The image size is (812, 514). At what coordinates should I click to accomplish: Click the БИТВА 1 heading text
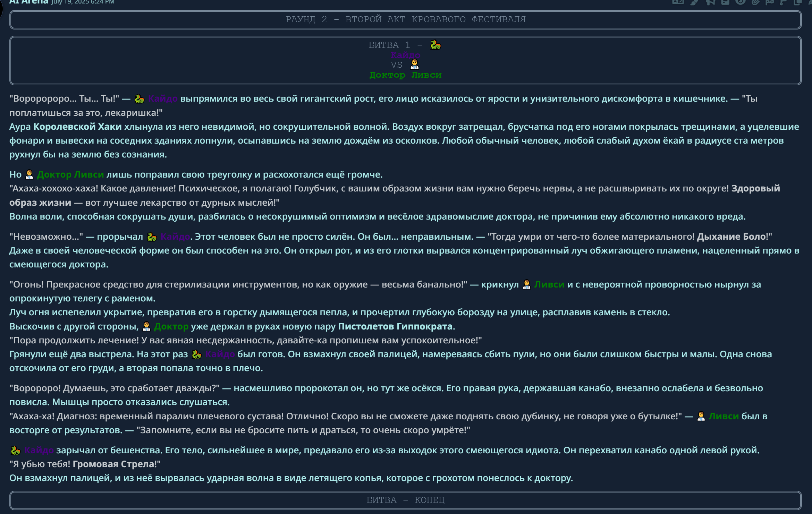point(396,45)
